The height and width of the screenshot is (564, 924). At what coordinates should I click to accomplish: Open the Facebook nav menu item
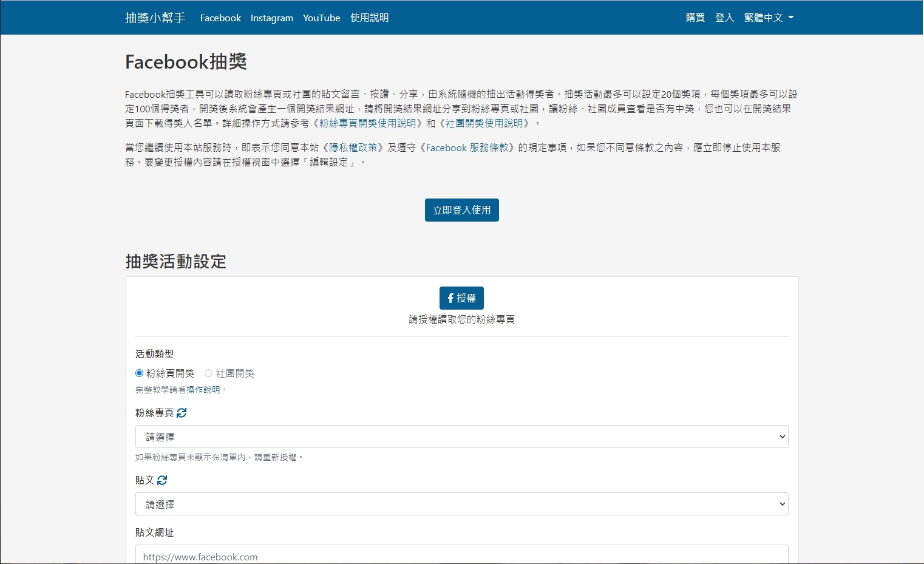pyautogui.click(x=220, y=18)
